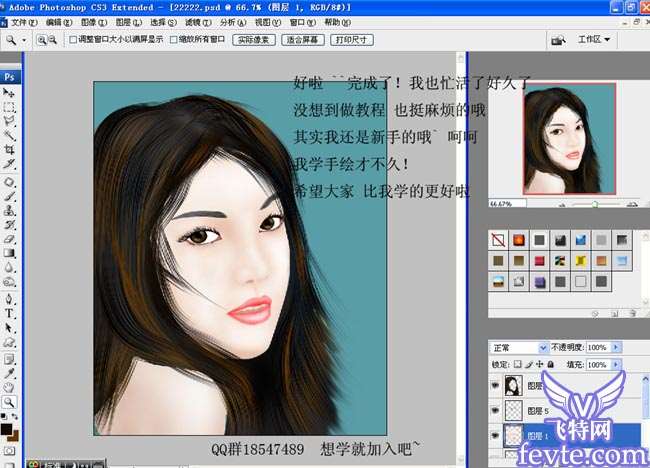650x468 pixels.
Task: Swap foreground and background colors
Action: coord(15,416)
